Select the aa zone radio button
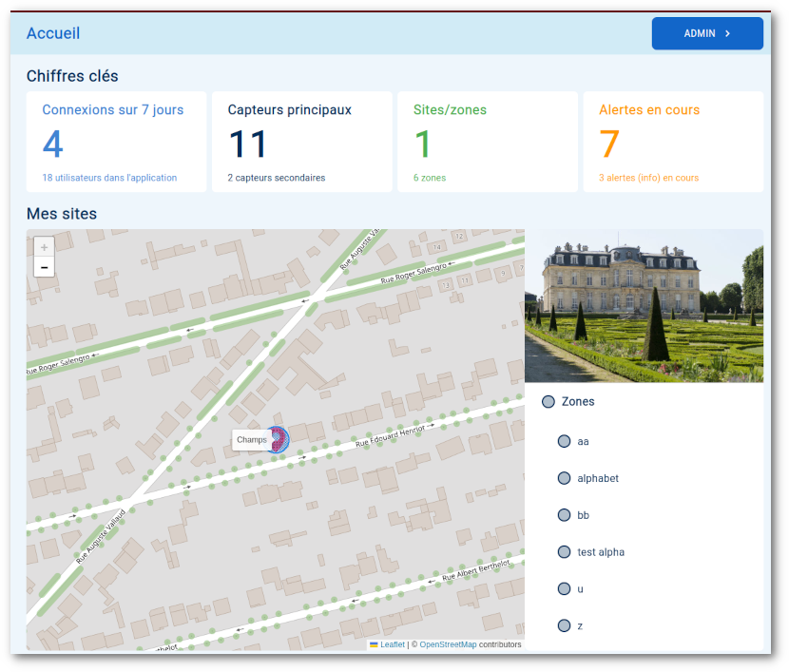 (x=564, y=441)
